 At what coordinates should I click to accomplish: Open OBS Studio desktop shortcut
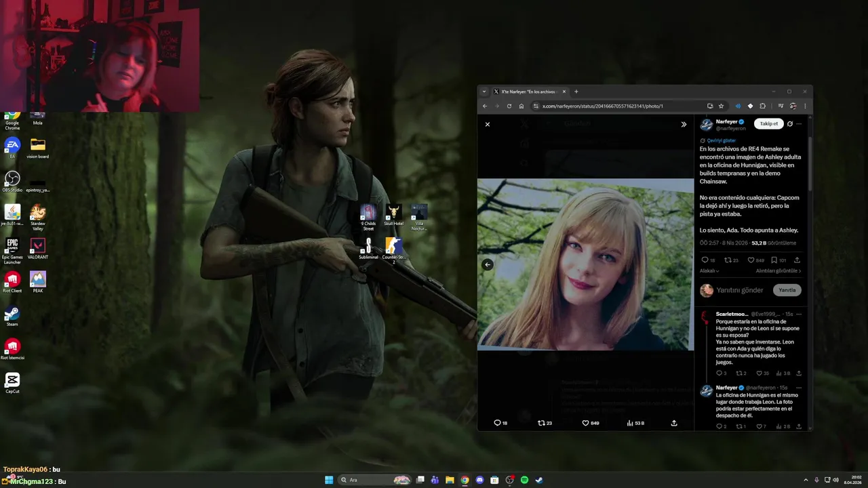pyautogui.click(x=12, y=182)
